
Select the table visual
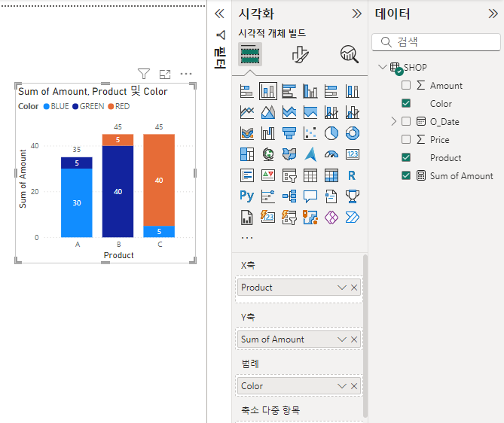(x=310, y=175)
